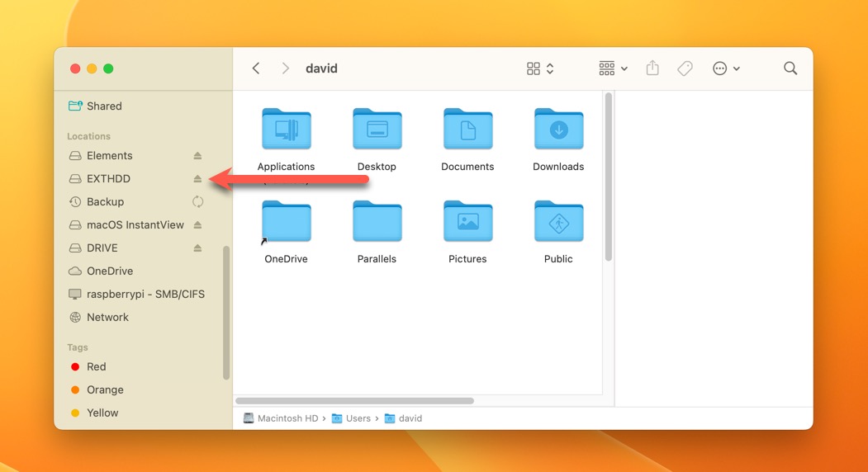868x472 pixels.
Task: Select the Documents folder icon
Action: click(x=467, y=129)
